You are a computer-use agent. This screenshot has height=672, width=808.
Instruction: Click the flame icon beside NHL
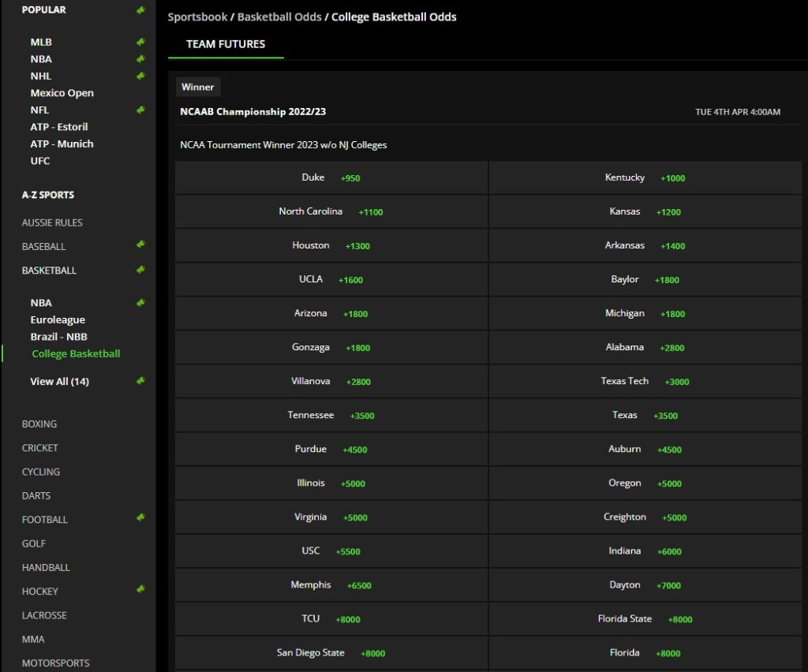click(141, 76)
